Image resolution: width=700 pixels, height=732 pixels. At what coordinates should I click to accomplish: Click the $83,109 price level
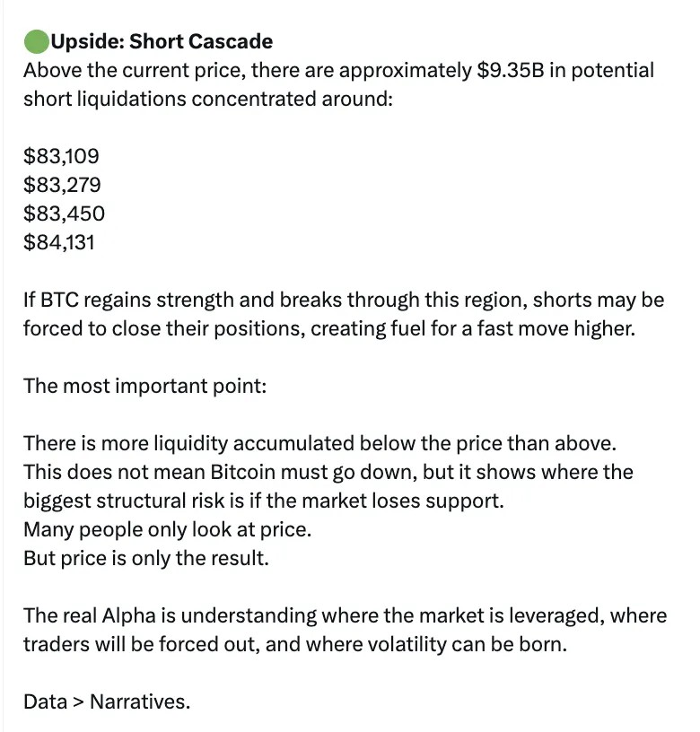(61, 156)
